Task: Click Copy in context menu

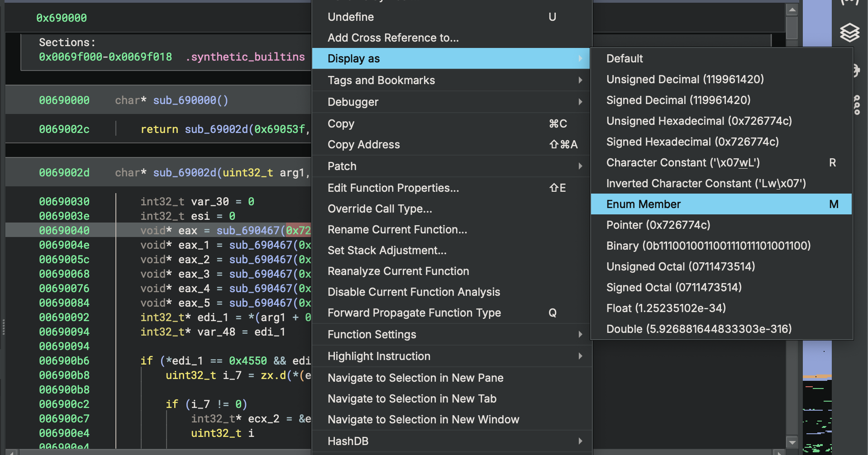Action: 451,123
